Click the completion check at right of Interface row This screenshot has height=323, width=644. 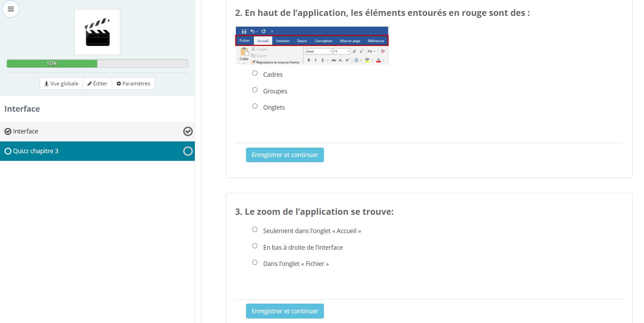(188, 131)
